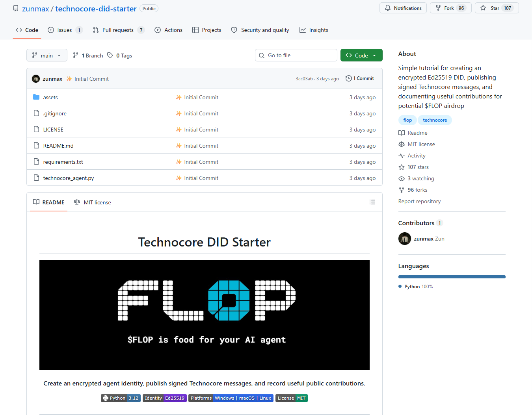The image size is (532, 415).
Task: Open MIT license link in About sidebar
Action: (417, 145)
